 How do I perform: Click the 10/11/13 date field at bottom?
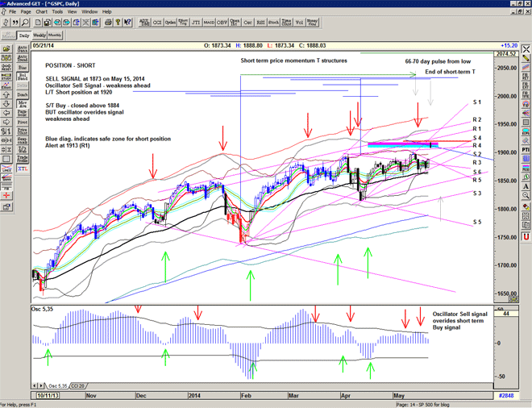coord(47,397)
